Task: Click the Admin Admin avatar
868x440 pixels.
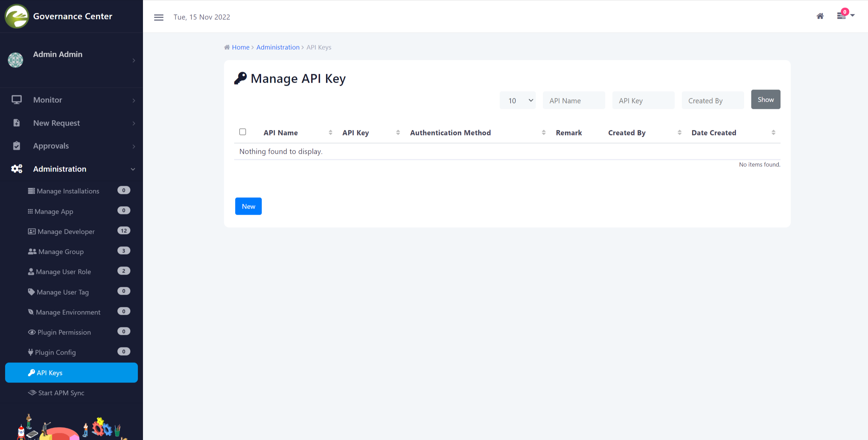Action: [16, 60]
